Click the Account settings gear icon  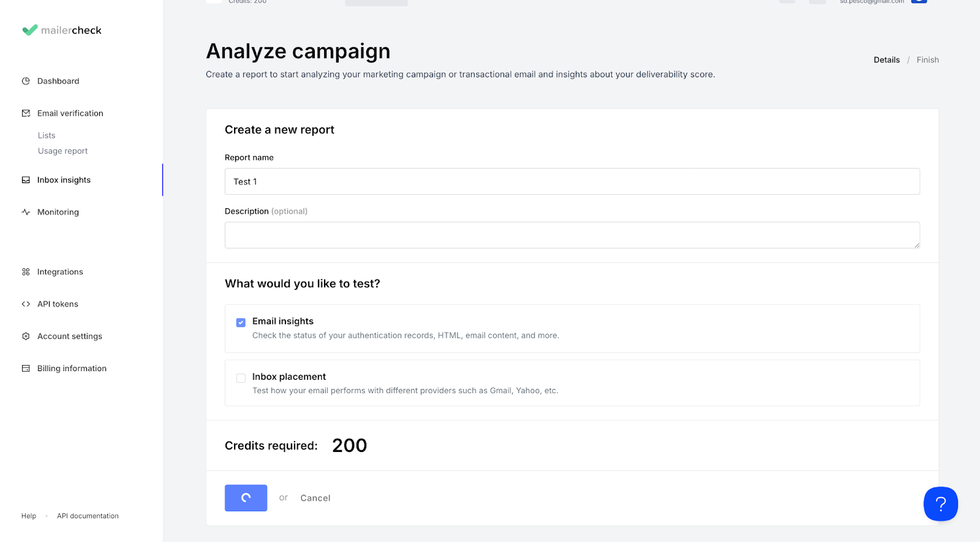point(26,336)
